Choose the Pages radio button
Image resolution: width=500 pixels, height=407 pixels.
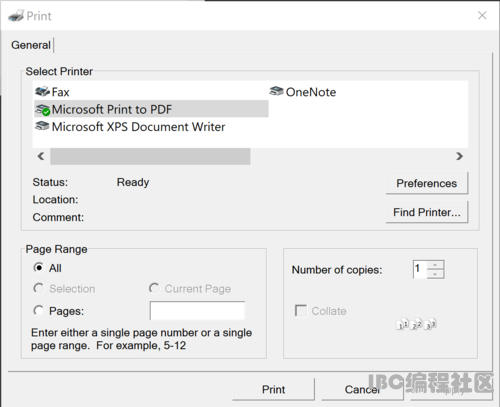pos(39,311)
